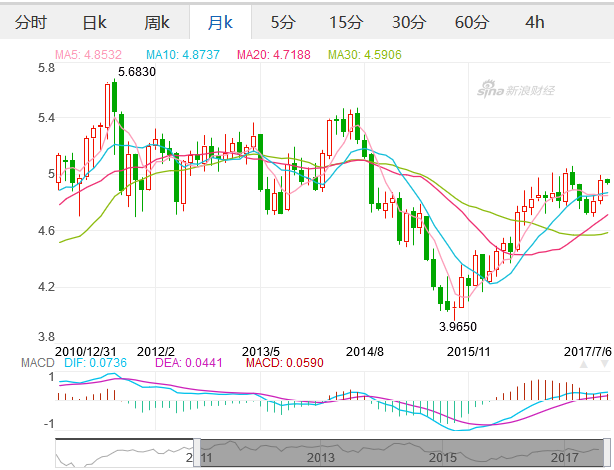The image size is (614, 470).
Task: Click the 2012/2 date axis label
Action: click(x=156, y=351)
